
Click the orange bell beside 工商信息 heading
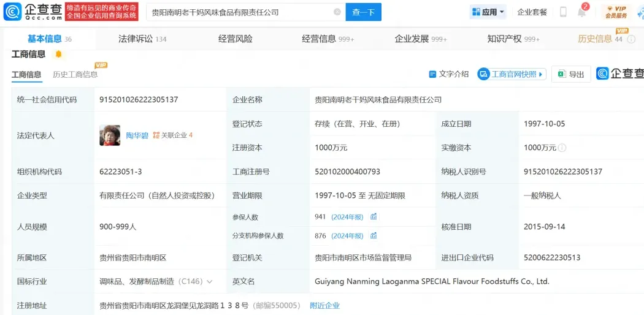pos(59,54)
